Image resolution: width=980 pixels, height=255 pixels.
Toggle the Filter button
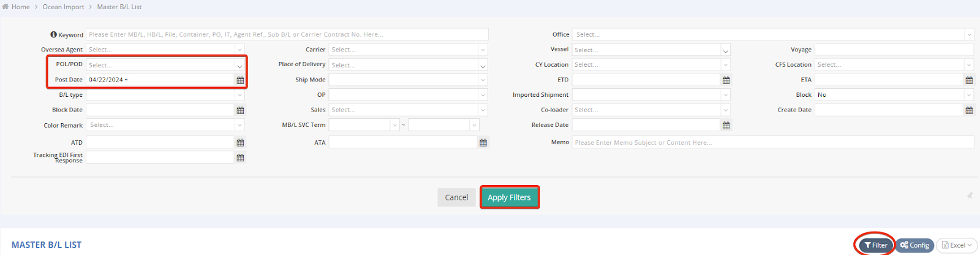876,245
